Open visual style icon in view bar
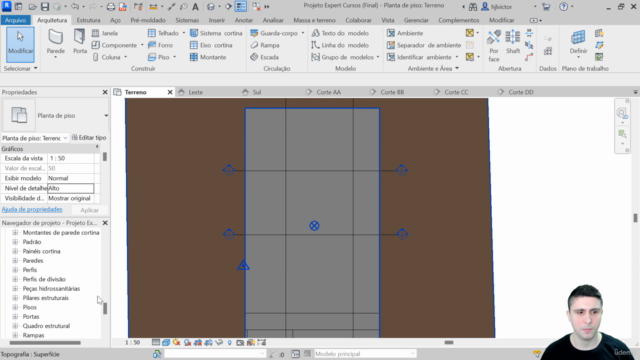The height and width of the screenshot is (360, 640). [166, 342]
